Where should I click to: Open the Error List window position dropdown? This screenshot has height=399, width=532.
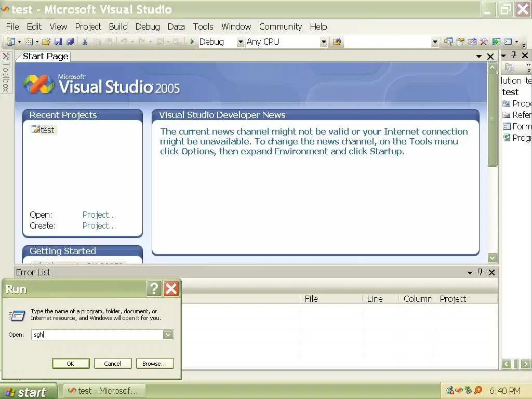470,272
